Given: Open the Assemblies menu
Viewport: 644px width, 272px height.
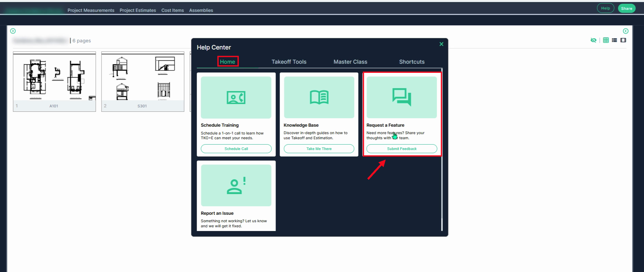Looking at the screenshot, I should 201,10.
